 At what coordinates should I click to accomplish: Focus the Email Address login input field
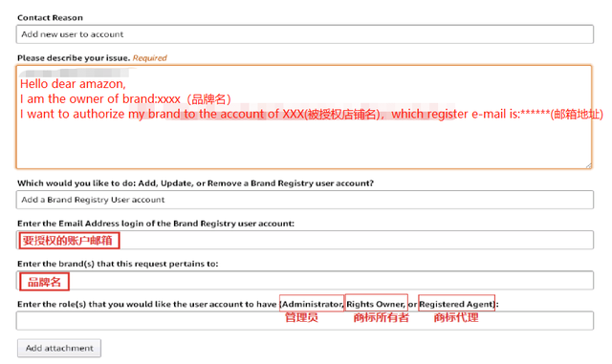point(305,240)
